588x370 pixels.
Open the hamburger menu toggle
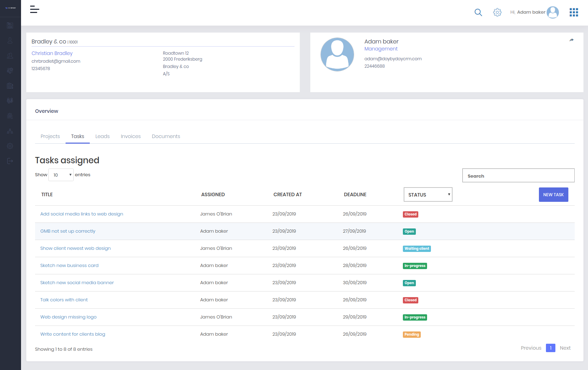point(34,10)
